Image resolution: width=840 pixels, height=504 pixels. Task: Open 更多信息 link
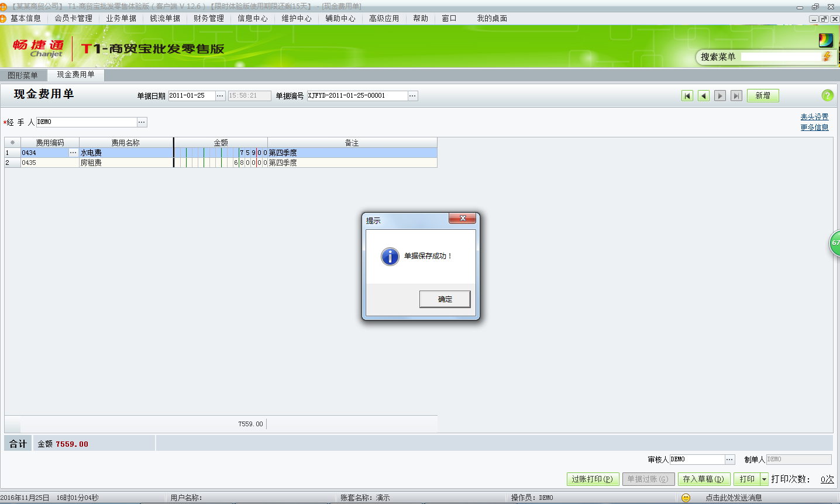tap(814, 127)
